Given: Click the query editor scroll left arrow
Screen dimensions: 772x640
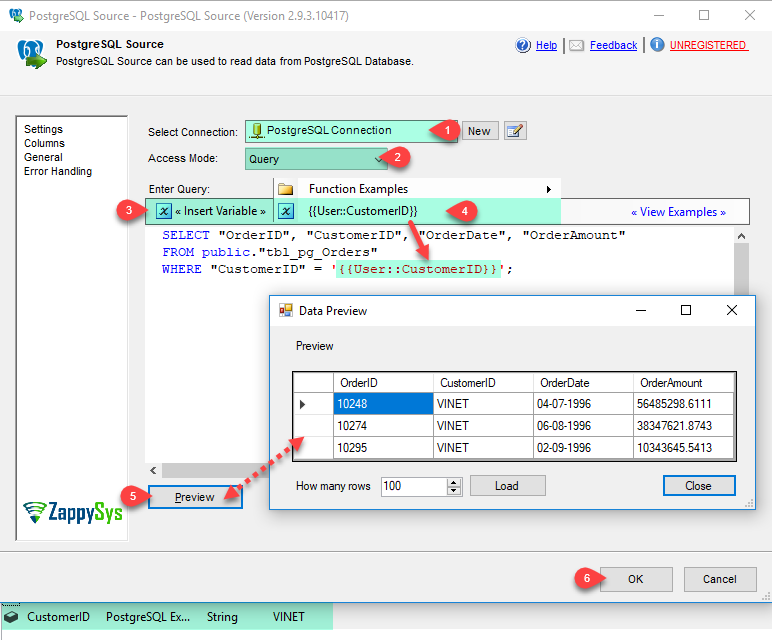Looking at the screenshot, I should pyautogui.click(x=153, y=471).
